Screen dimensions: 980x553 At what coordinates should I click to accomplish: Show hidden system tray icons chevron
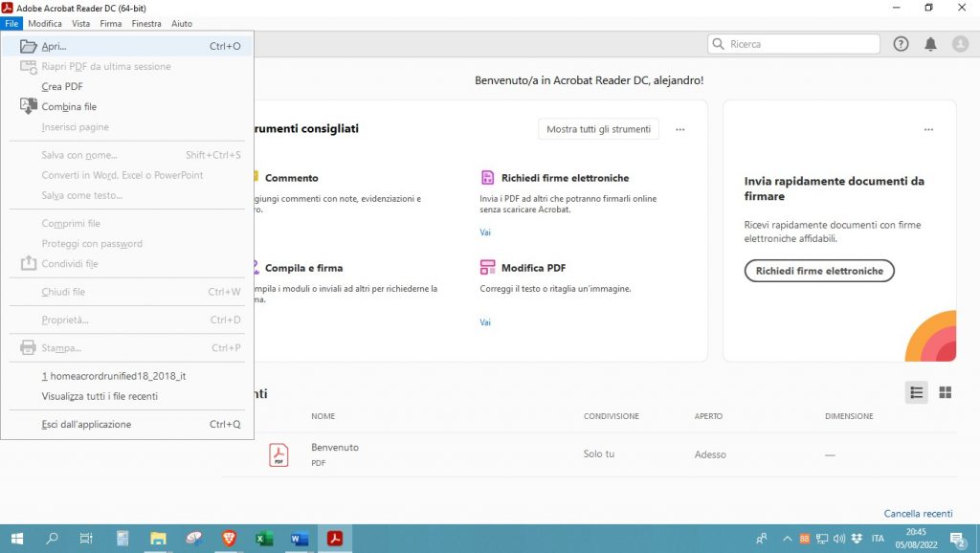click(788, 539)
